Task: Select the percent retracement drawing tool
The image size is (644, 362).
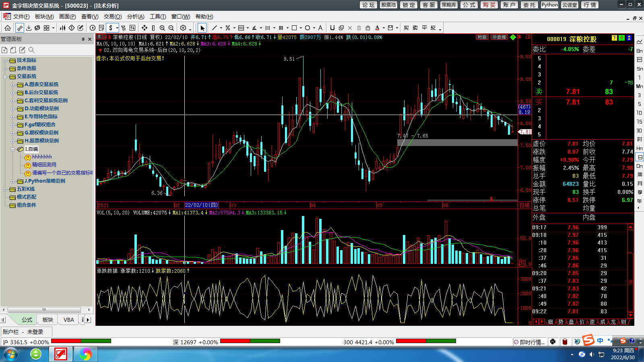Action: (x=228, y=28)
